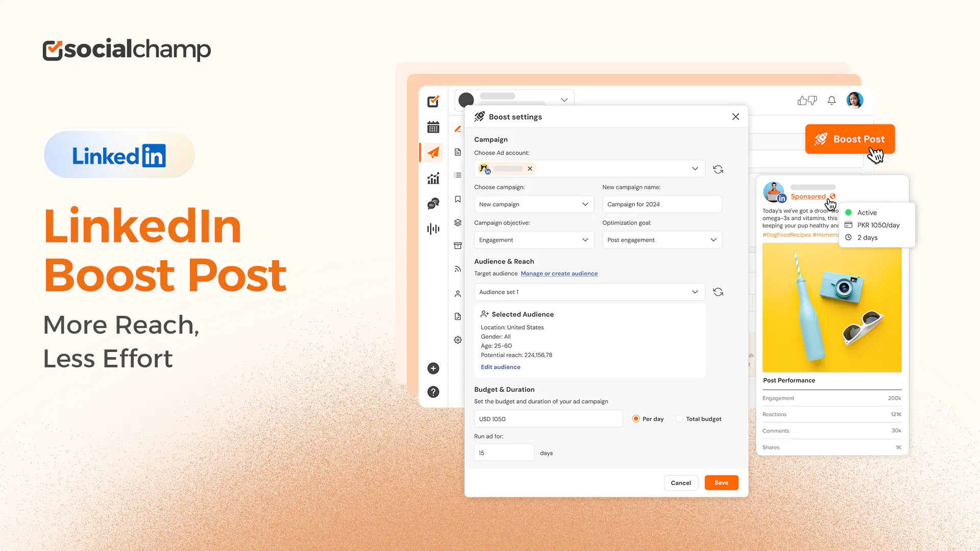Select the Per day budget option
The width and height of the screenshot is (980, 551).
coord(636,419)
